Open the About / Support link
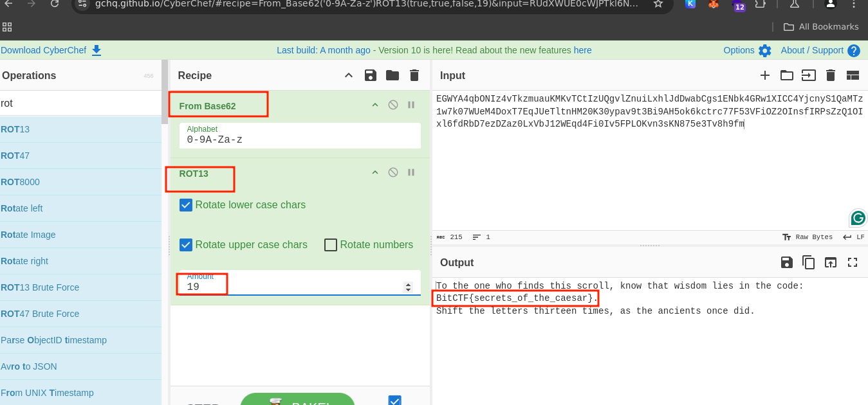 pyautogui.click(x=812, y=50)
